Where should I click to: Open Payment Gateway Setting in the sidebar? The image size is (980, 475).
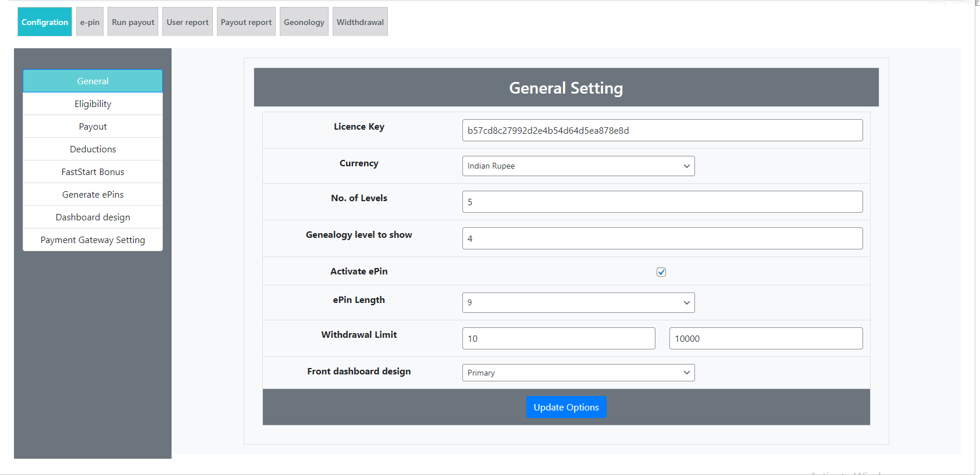(92, 240)
